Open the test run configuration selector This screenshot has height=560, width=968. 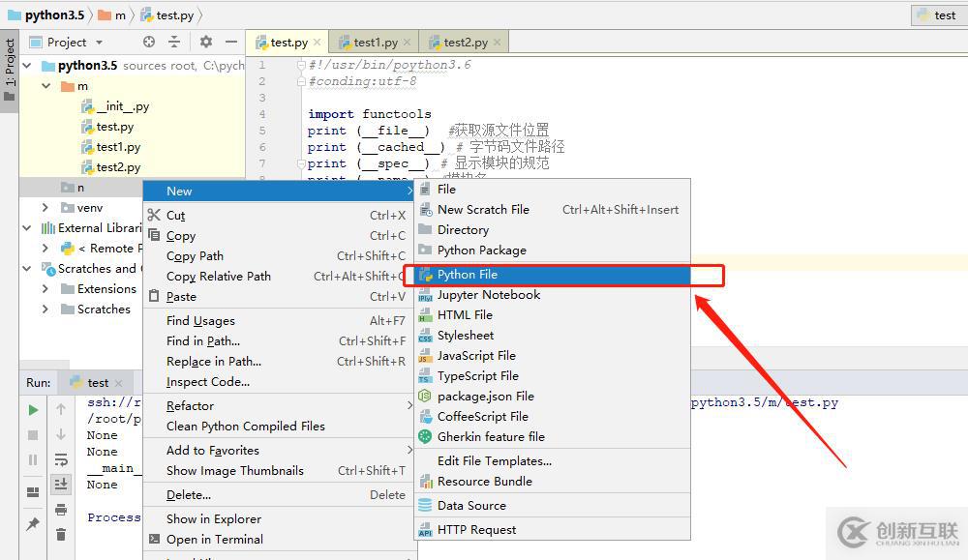coord(938,15)
